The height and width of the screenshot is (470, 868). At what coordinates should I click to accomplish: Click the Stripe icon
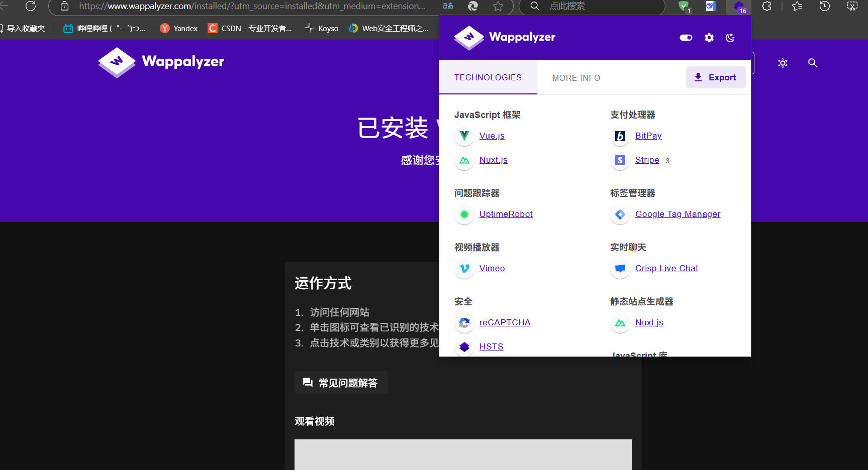click(620, 160)
